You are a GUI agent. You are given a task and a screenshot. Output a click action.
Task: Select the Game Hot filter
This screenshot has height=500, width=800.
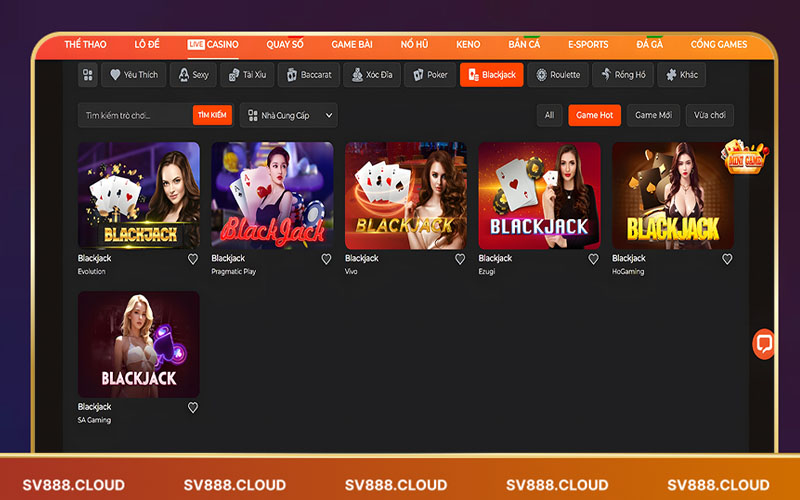[x=594, y=115]
